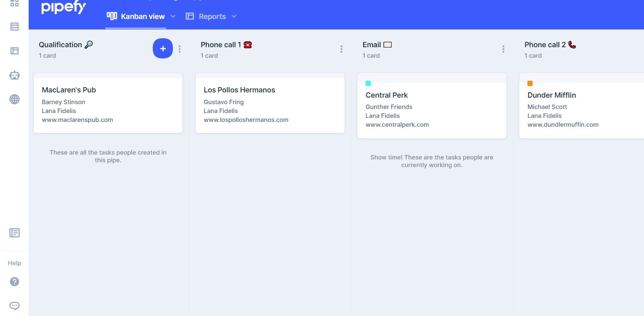Open Qualification column options menu

click(x=180, y=49)
